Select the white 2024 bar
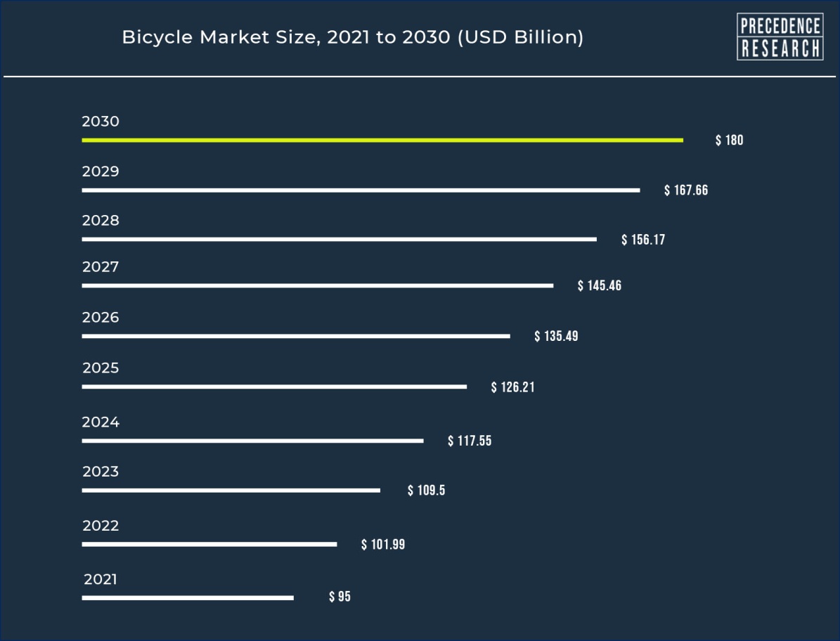This screenshot has width=840, height=641. click(x=252, y=441)
